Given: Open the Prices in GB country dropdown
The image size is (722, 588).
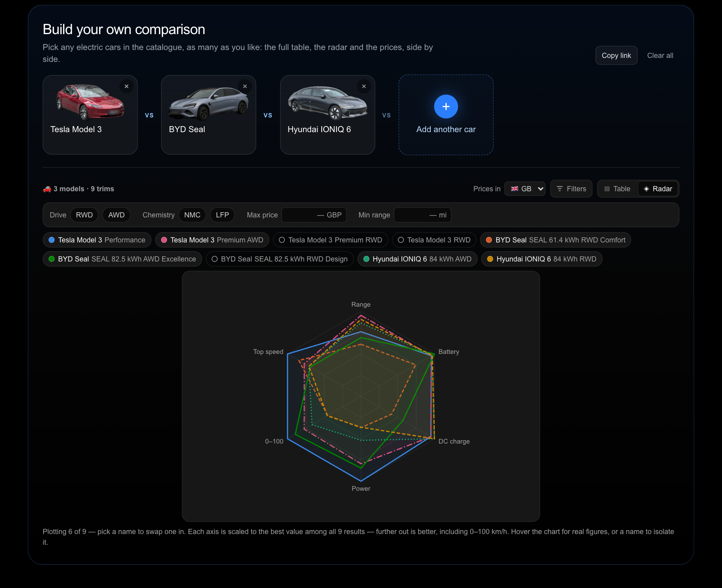Looking at the screenshot, I should coord(525,189).
